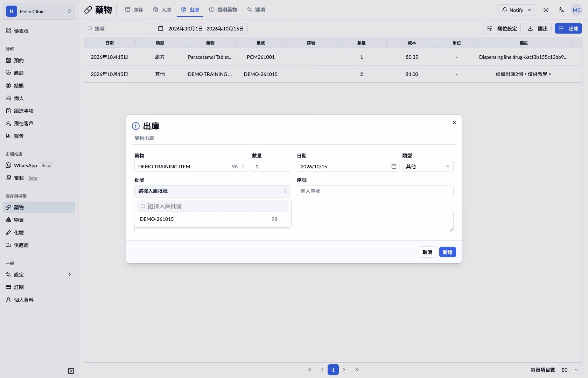Image resolution: width=588 pixels, height=378 pixels.
Task: Open 儀表板 dashboard in sidebar
Action: pyautogui.click(x=39, y=31)
